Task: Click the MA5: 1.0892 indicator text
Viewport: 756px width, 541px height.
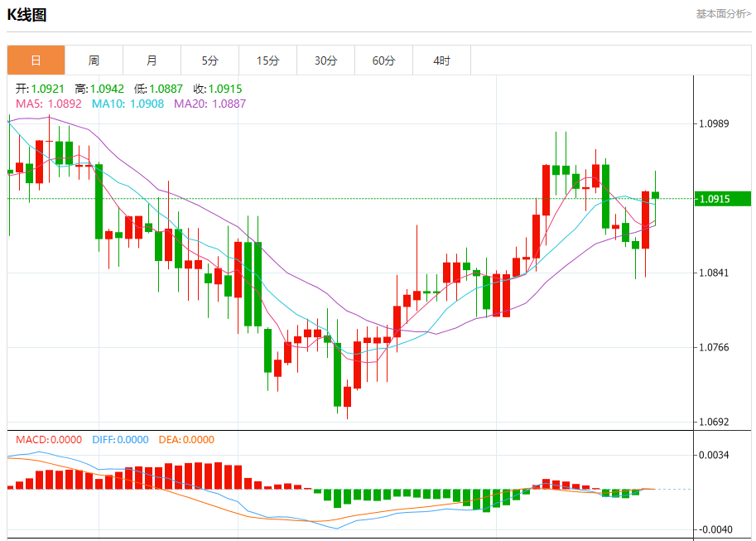Action: (49, 104)
